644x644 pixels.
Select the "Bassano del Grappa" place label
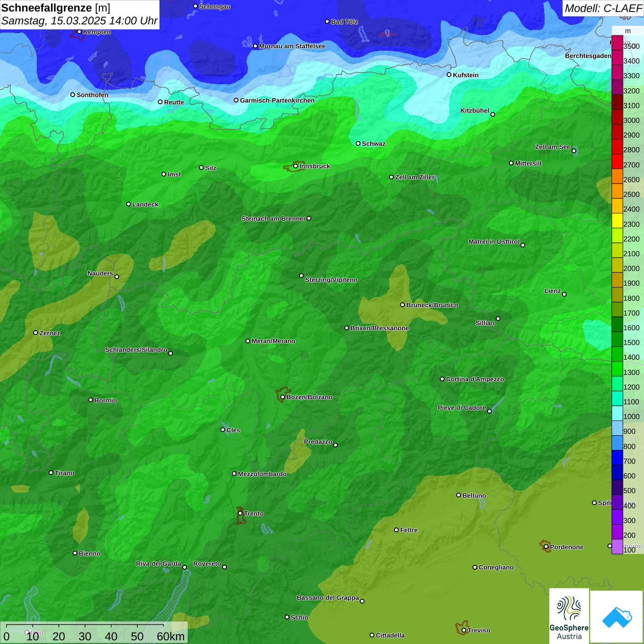[x=328, y=598]
